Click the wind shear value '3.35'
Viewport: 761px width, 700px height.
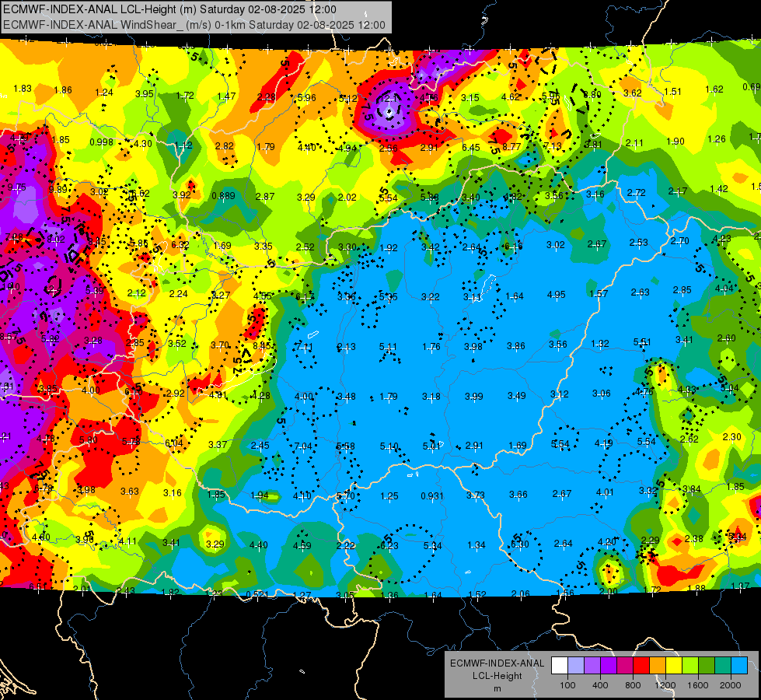point(264,247)
